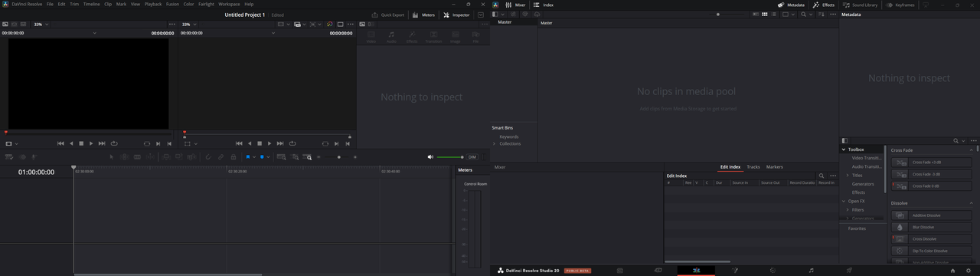Switch media pool to list view
The image size is (980, 276).
click(773, 14)
